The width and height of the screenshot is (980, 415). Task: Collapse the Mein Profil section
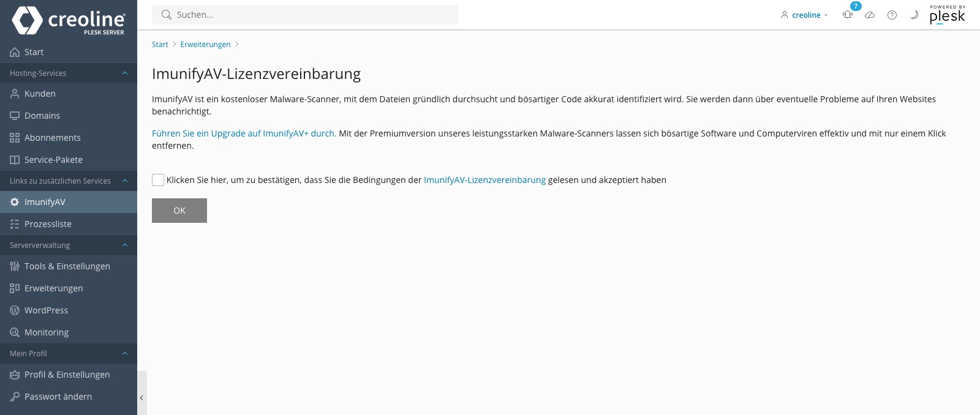tap(125, 353)
